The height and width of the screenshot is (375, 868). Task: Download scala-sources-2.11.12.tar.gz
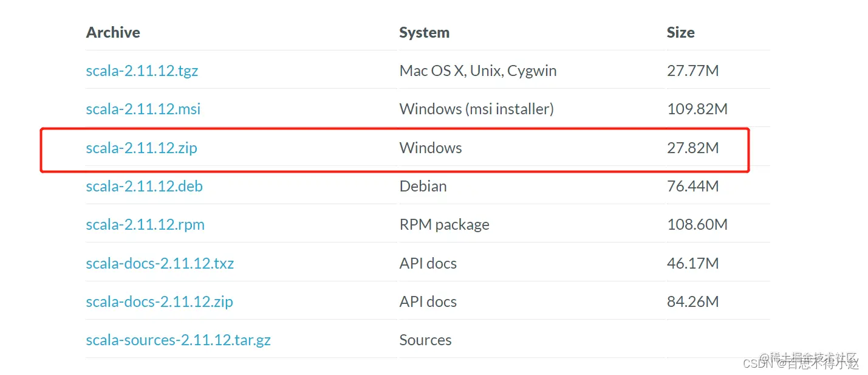[178, 340]
